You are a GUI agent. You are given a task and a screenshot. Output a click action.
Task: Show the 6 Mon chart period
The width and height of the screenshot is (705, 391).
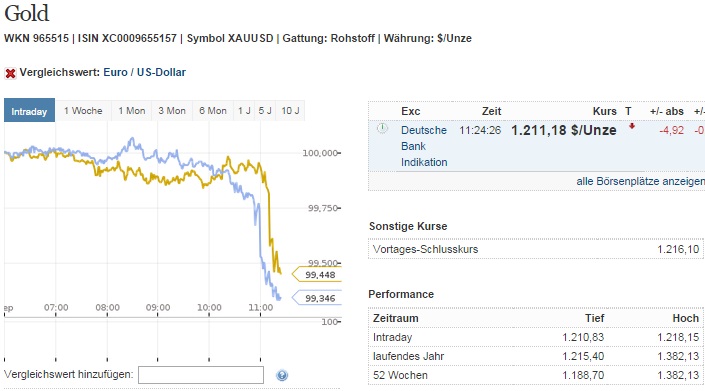(213, 111)
